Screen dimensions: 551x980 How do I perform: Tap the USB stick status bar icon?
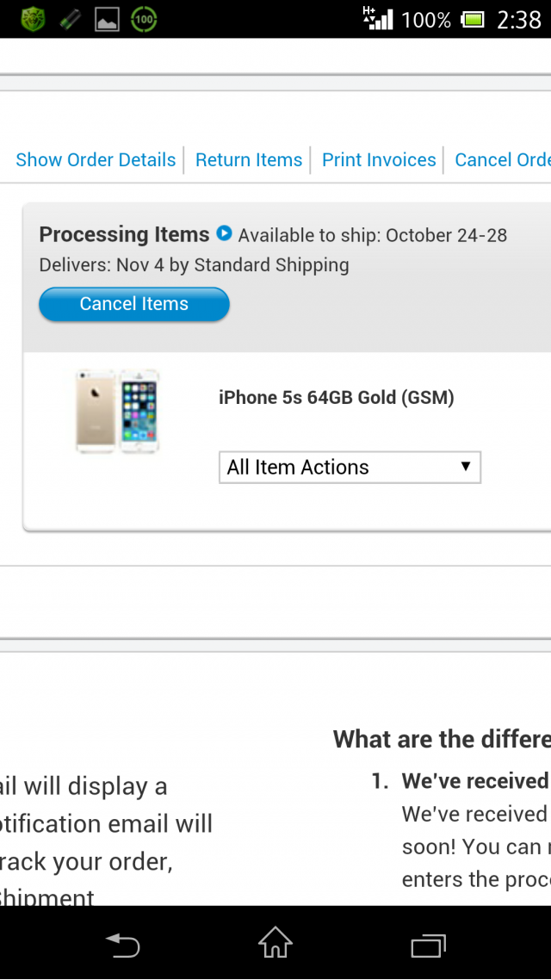tap(70, 19)
